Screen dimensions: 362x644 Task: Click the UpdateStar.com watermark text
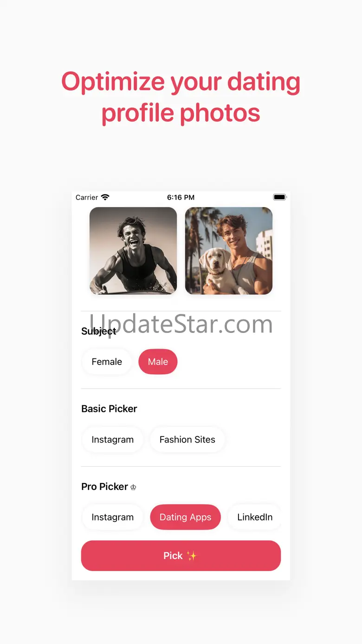(x=181, y=324)
